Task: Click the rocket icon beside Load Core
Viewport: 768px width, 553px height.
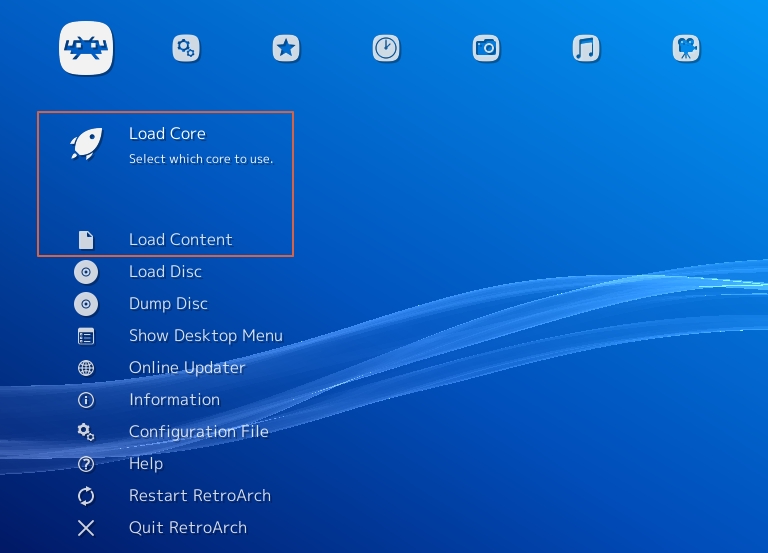Action: pos(86,144)
